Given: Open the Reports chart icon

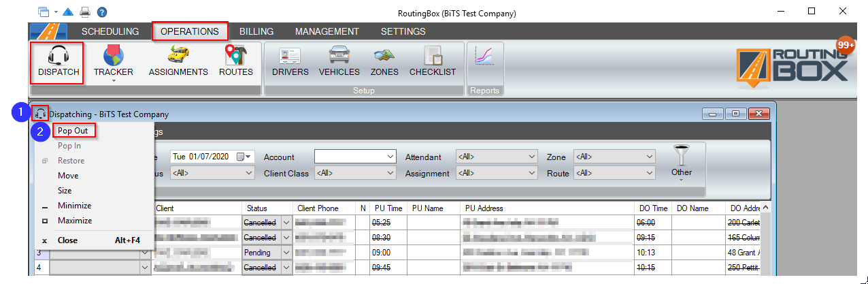Looking at the screenshot, I should coord(485,57).
